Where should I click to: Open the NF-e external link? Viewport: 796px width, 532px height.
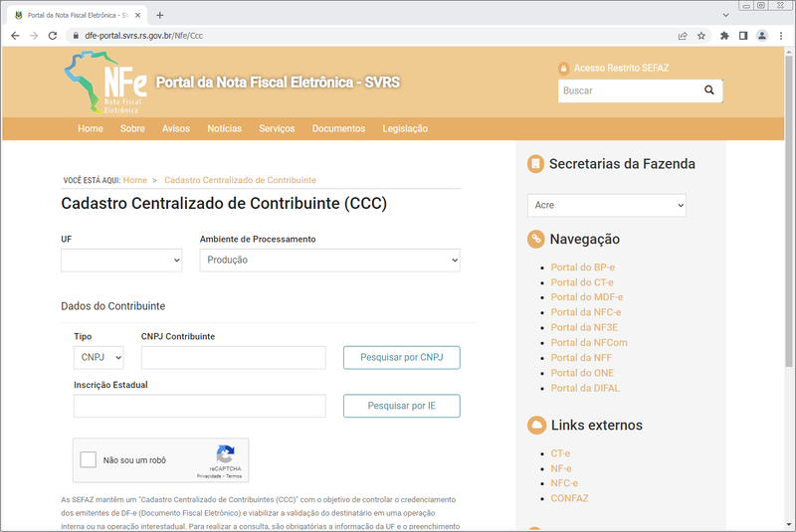point(561,468)
